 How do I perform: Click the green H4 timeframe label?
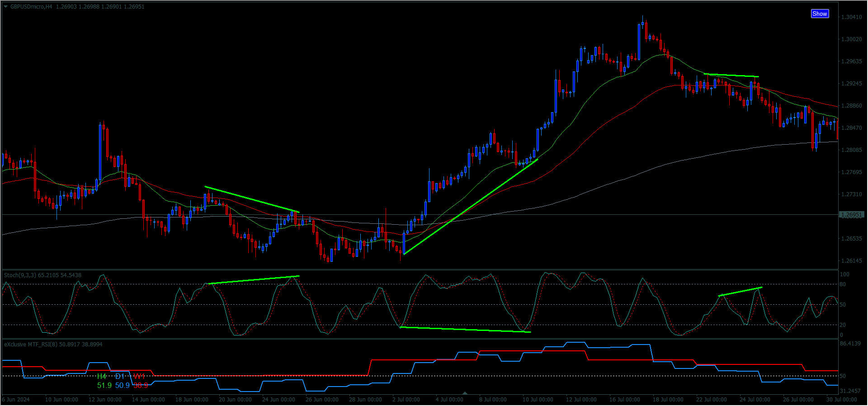point(102,376)
